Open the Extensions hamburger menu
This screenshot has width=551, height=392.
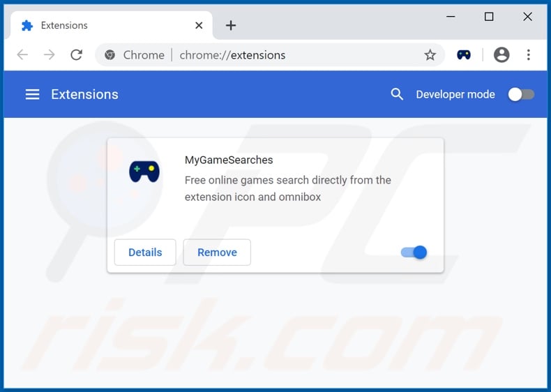32,94
